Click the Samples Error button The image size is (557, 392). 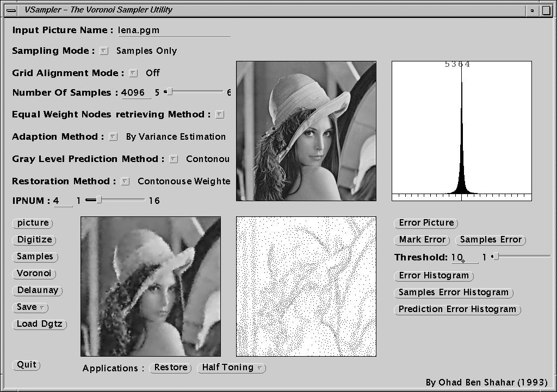coord(491,240)
